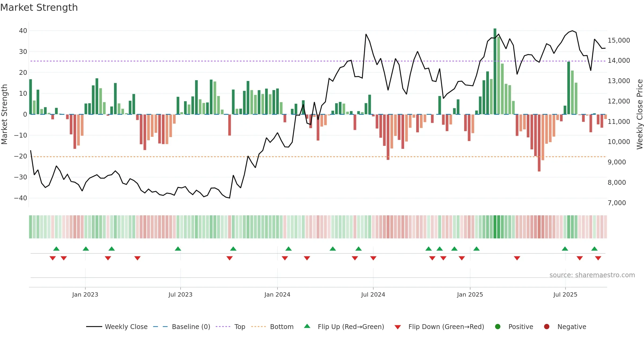
Task: Click the Weekly Close legend entry
Action: 117,327
